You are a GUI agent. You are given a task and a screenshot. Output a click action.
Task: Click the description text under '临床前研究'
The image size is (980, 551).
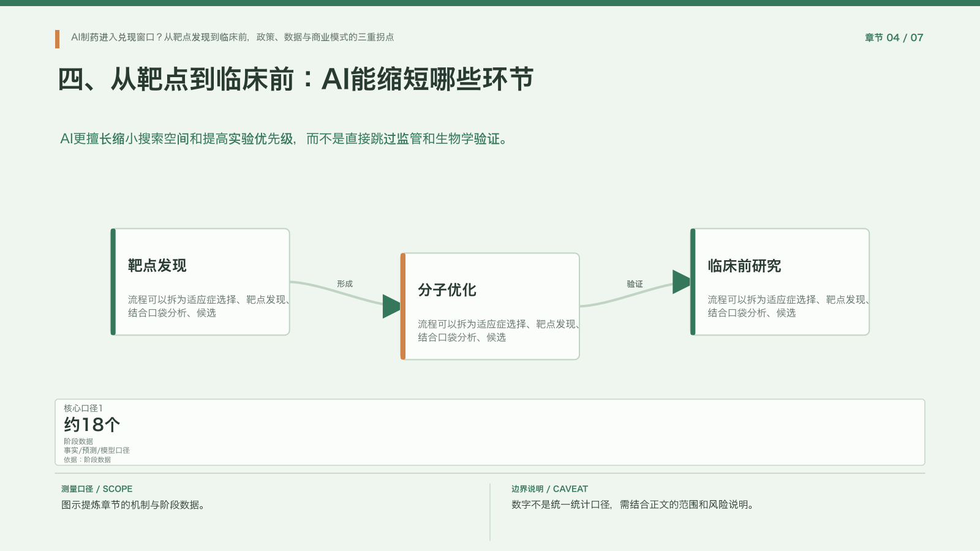pos(788,306)
